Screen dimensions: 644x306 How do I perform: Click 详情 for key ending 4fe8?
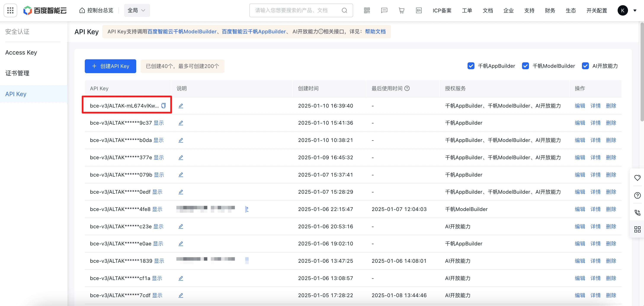[595, 209]
